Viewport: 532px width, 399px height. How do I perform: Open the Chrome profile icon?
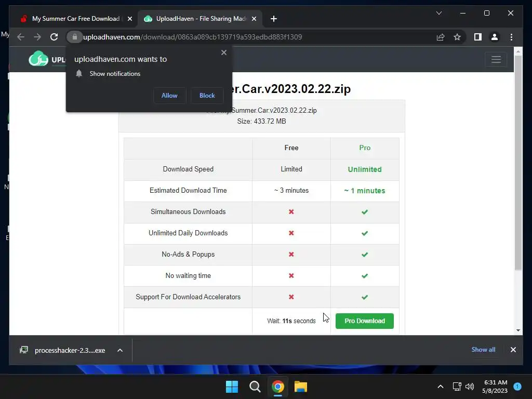click(495, 37)
